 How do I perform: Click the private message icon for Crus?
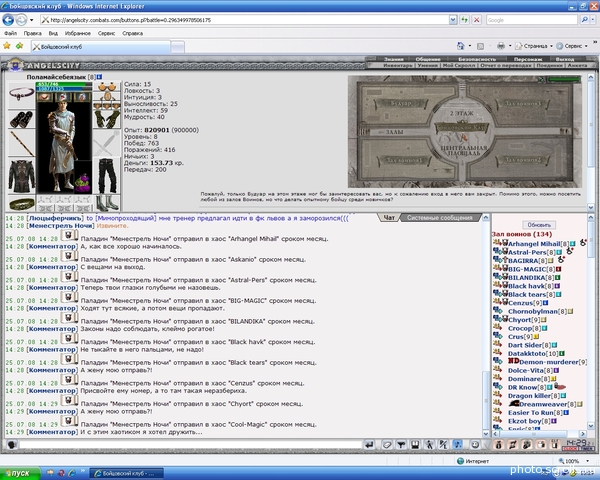(497, 336)
